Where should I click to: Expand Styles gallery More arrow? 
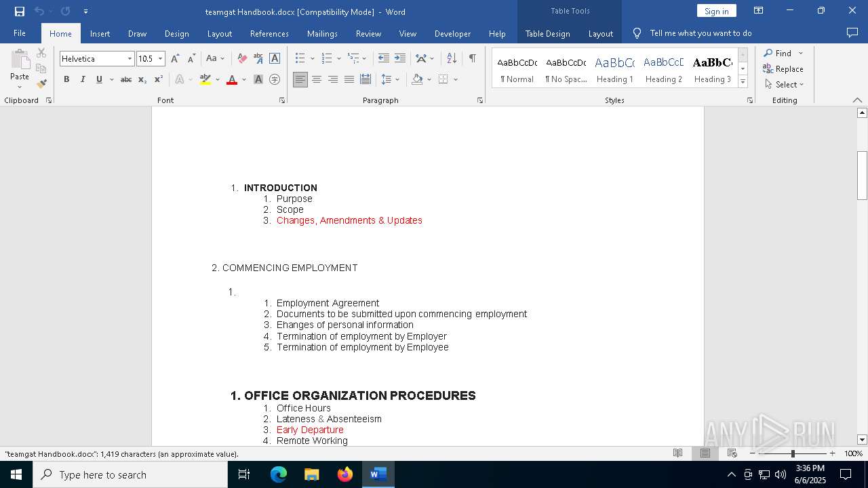[x=743, y=81]
